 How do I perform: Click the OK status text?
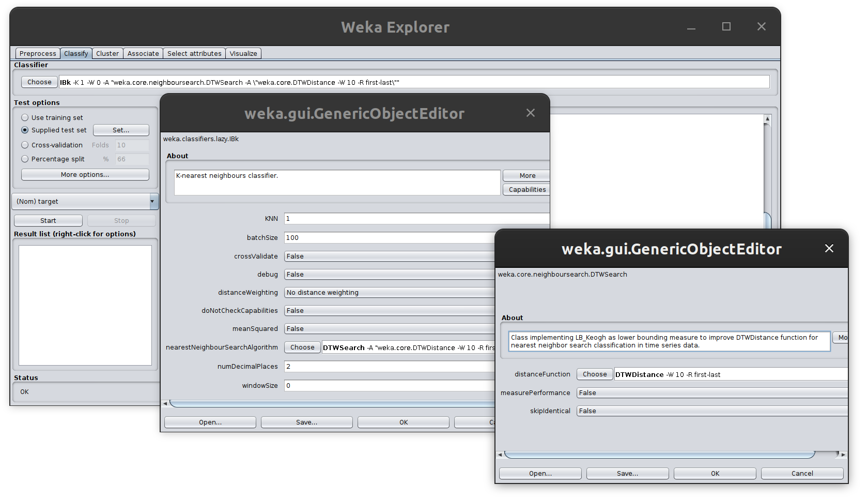tap(24, 391)
